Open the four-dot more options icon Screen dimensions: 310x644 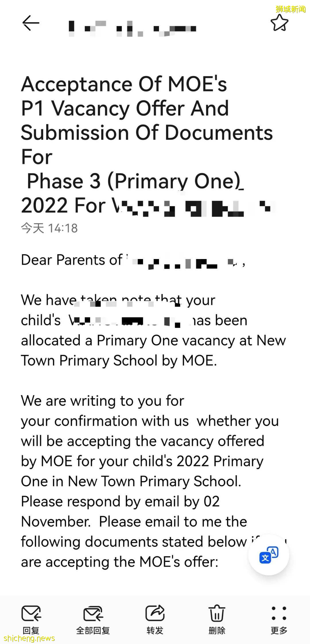[x=279, y=613]
